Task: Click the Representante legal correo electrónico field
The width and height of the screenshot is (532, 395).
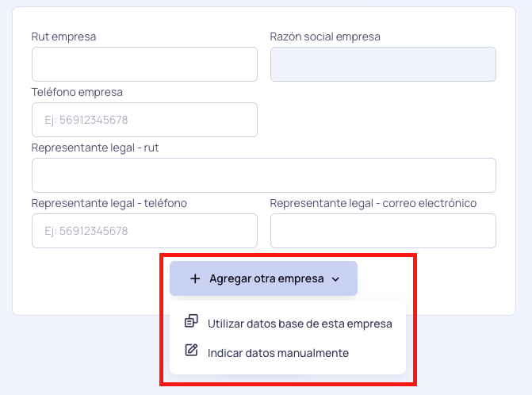Action: [383, 231]
